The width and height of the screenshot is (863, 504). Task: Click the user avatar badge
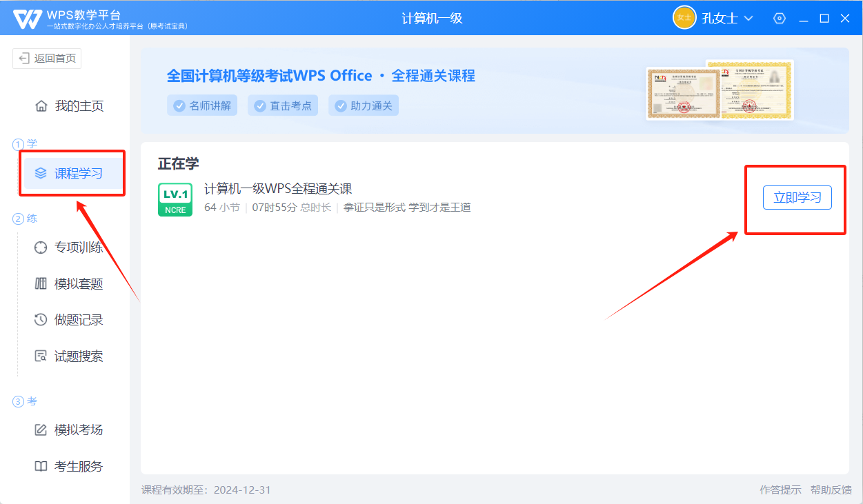(684, 19)
